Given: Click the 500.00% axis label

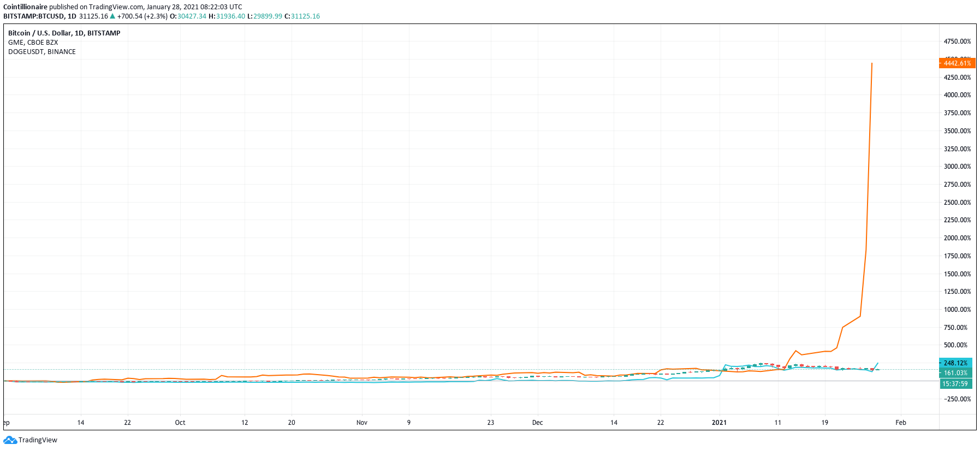Looking at the screenshot, I should point(955,345).
